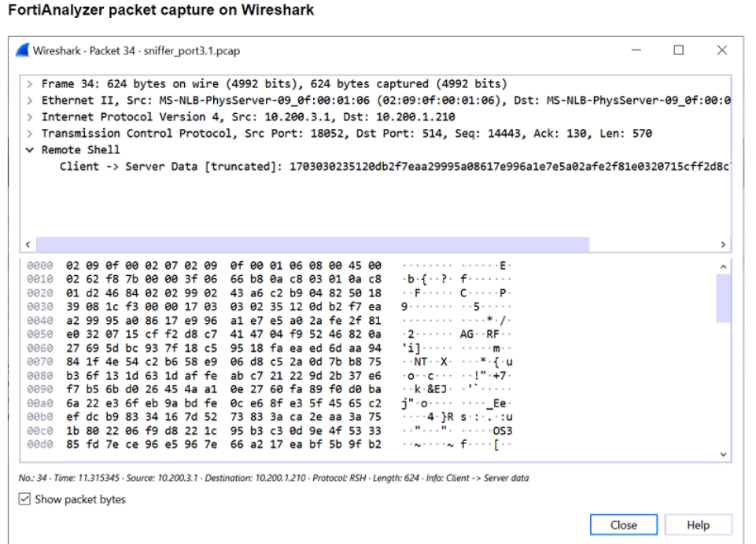Click ASCII text 'OS3' in bytes pane
The image size is (756, 544).
[503, 430]
